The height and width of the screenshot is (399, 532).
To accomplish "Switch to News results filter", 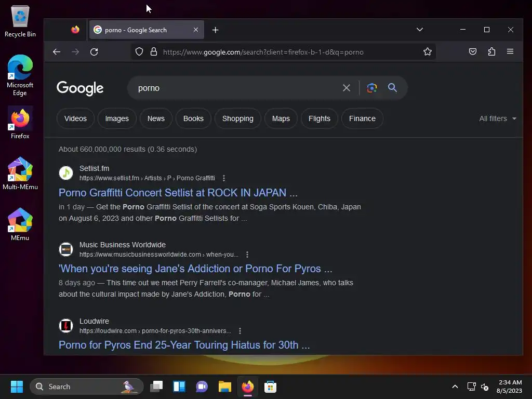I will tap(156, 119).
